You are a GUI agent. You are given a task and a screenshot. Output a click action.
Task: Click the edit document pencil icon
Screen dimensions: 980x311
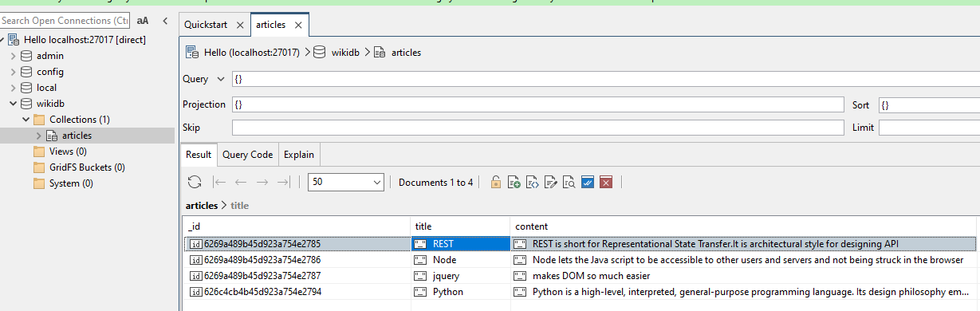pyautogui.click(x=551, y=183)
